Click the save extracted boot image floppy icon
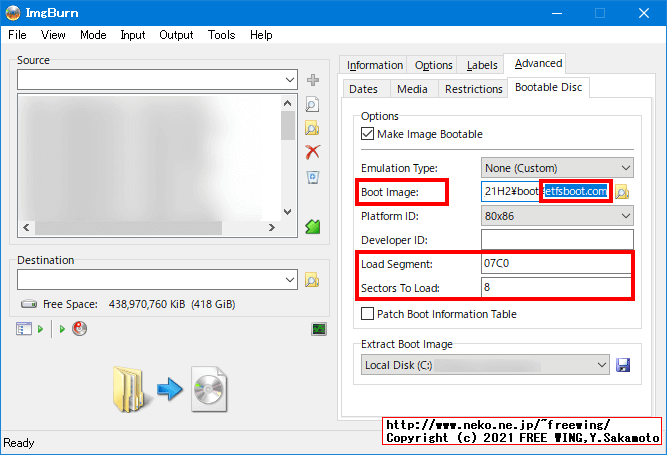Screen dimensions: 667x455 tap(623, 365)
